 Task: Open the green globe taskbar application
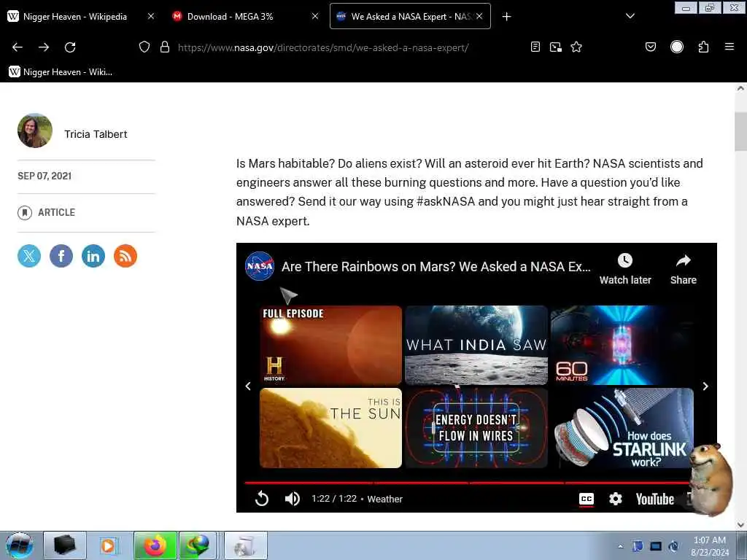(198, 545)
